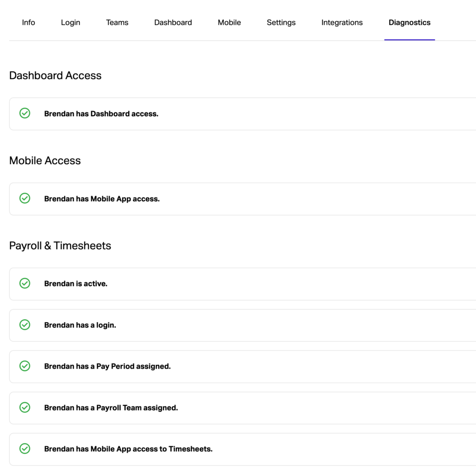Click check icon for Pay Period assigned

(x=25, y=366)
